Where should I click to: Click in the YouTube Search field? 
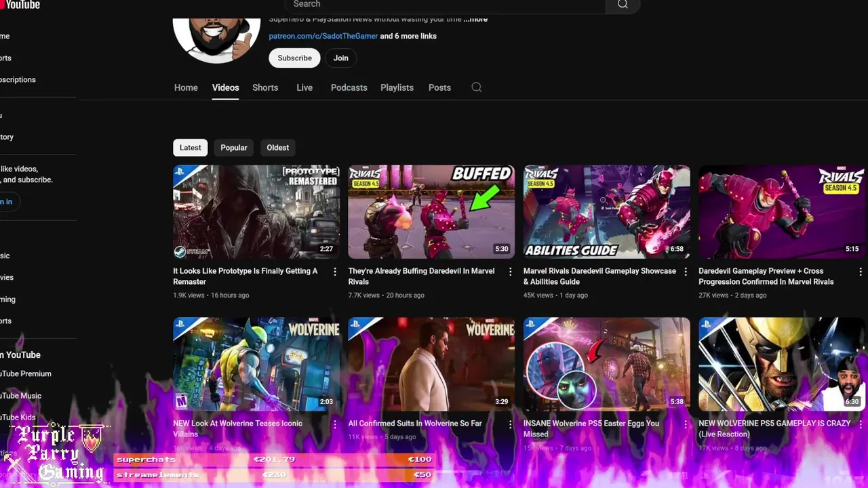445,5
